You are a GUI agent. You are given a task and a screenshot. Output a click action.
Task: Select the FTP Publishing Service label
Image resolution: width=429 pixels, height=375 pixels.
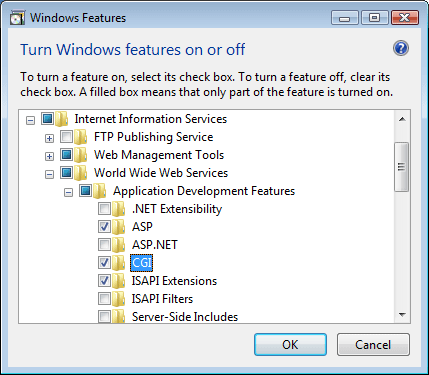(x=154, y=137)
